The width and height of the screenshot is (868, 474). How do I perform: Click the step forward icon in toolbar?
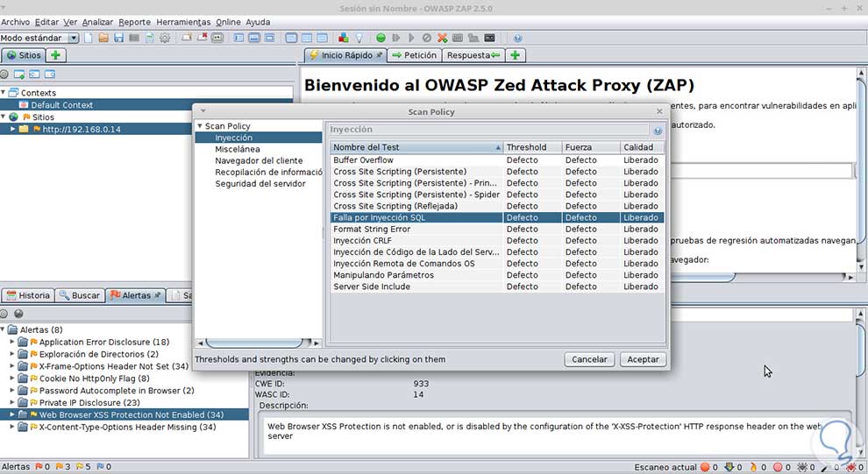click(395, 38)
